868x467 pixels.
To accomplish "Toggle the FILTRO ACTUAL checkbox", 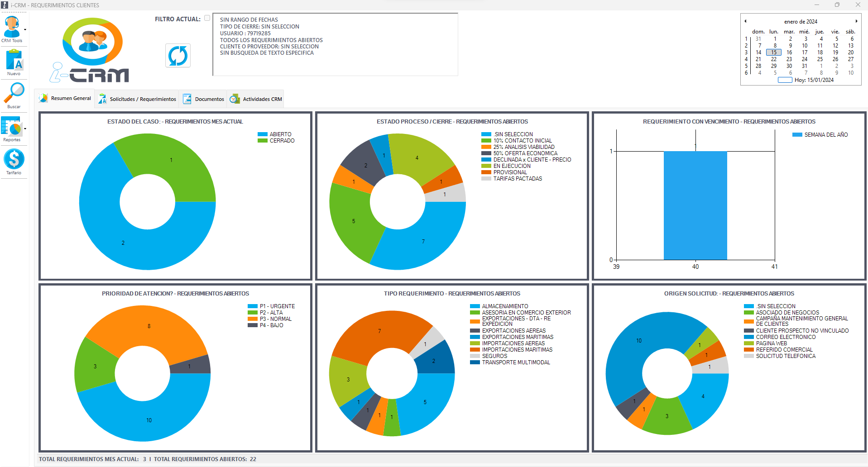I will 207,18.
